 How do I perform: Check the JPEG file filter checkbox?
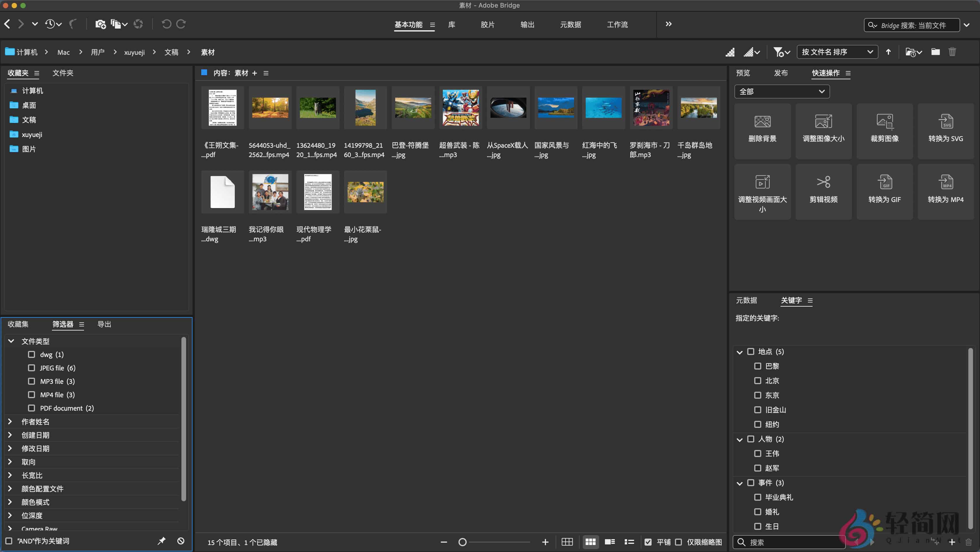tap(32, 368)
